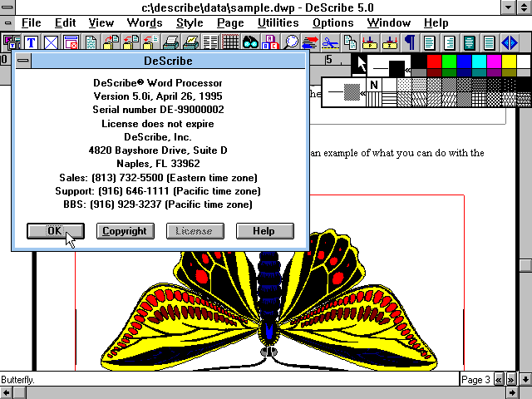Click the red right-arrow folder-to-document icon
This screenshot has height=399, width=532.
(x=111, y=42)
